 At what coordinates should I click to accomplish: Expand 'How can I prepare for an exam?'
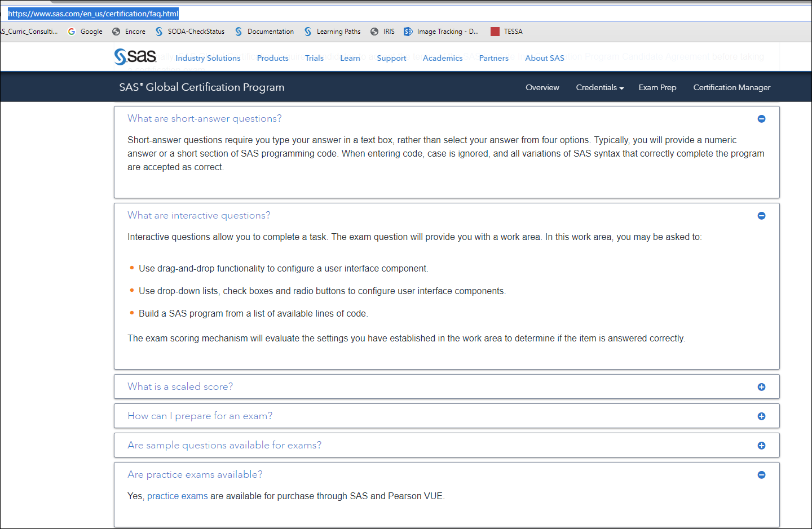click(x=761, y=416)
